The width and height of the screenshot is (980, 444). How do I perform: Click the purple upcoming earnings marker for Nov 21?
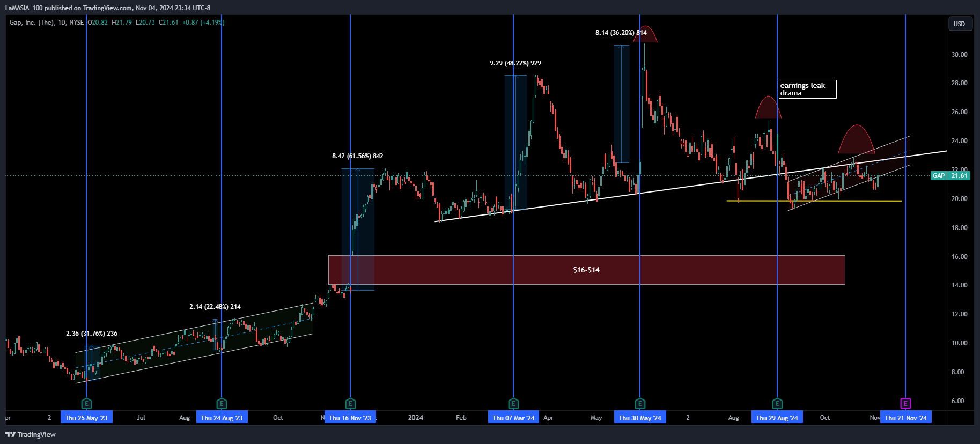pyautogui.click(x=905, y=403)
